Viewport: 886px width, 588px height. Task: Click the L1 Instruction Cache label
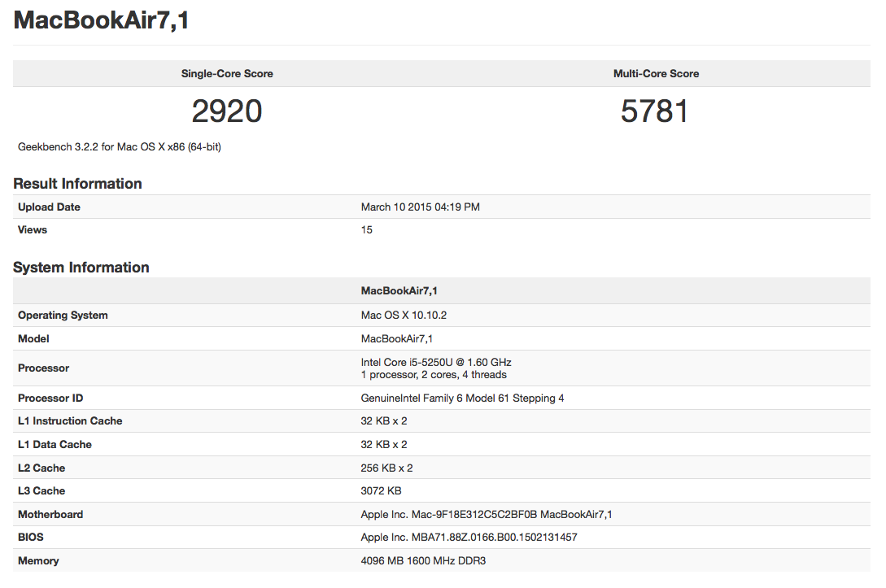[x=70, y=421]
